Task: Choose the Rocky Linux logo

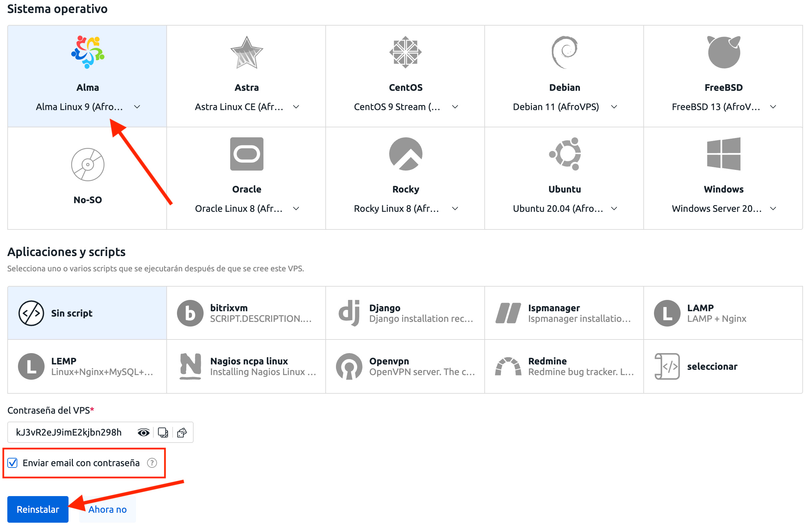Action: pos(405,154)
